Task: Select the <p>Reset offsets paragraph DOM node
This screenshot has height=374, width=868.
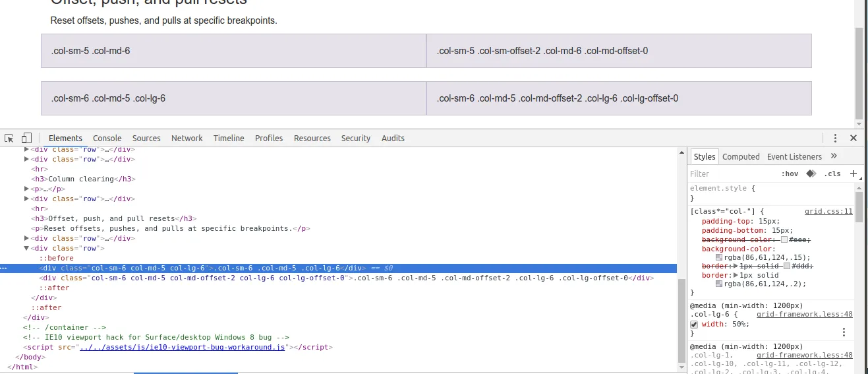Action: coord(171,228)
